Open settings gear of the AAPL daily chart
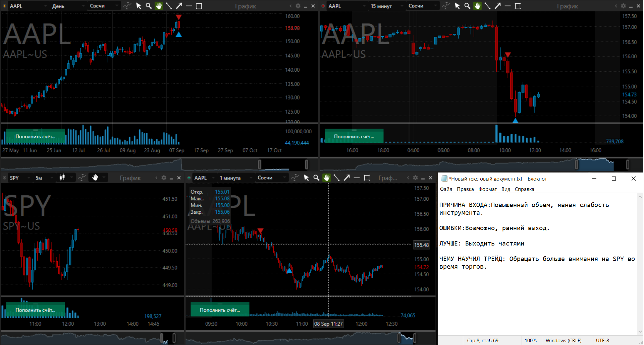This screenshot has width=644, height=345. coord(298,6)
